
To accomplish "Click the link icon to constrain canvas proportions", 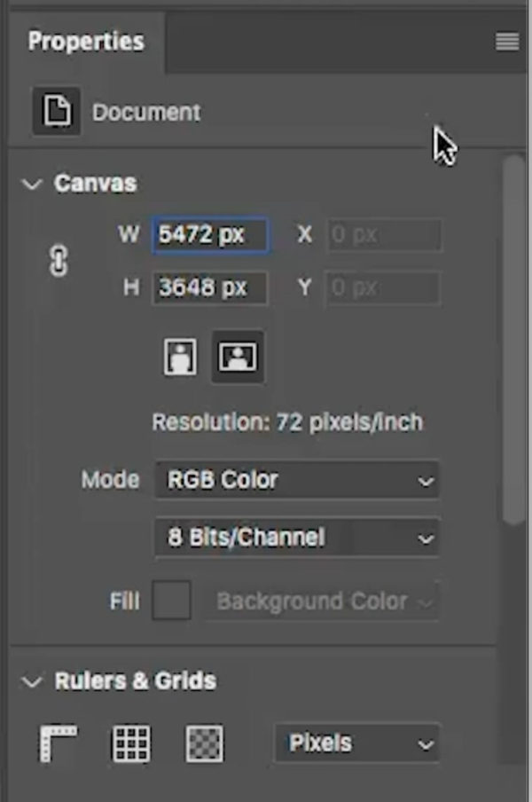I will (58, 262).
